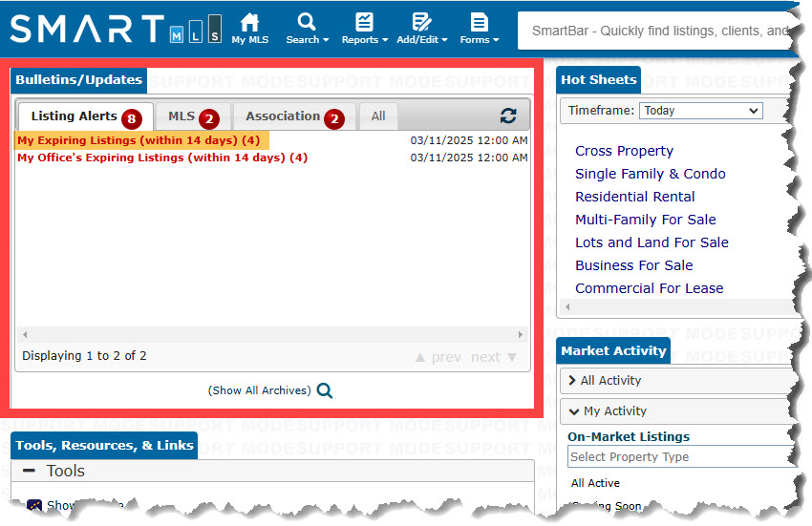Screen dimensions: 812x526
Task: Click the Tools, Resources, & Links header
Action: pos(104,445)
